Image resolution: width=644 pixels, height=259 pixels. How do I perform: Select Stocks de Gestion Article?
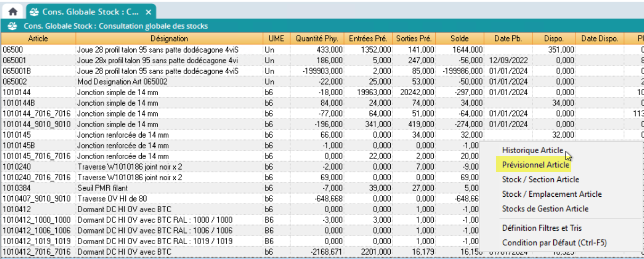(x=545, y=209)
